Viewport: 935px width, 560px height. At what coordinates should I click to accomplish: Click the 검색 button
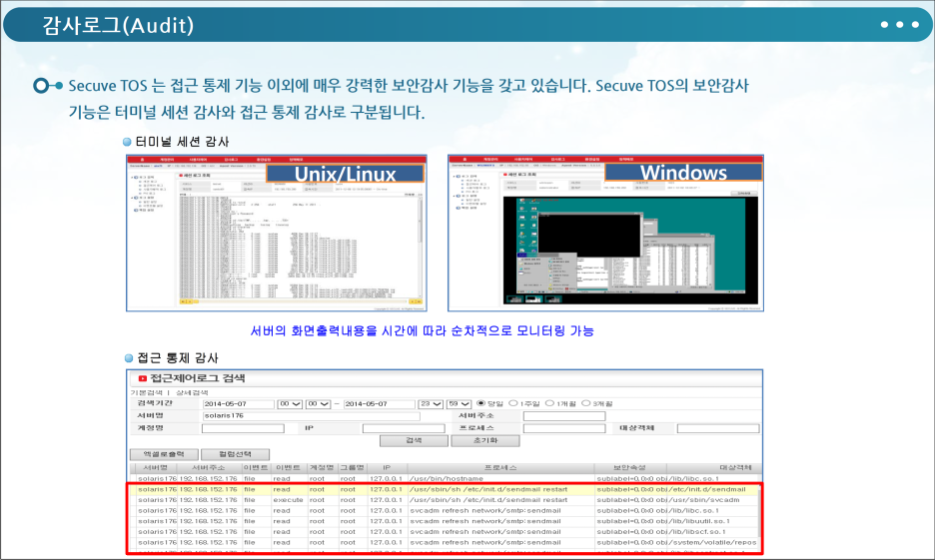tap(414, 441)
